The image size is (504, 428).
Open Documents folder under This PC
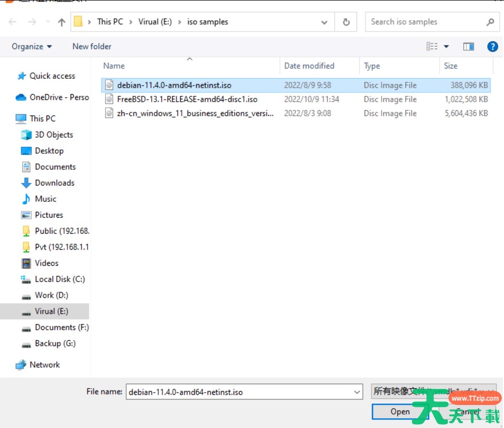pos(55,167)
